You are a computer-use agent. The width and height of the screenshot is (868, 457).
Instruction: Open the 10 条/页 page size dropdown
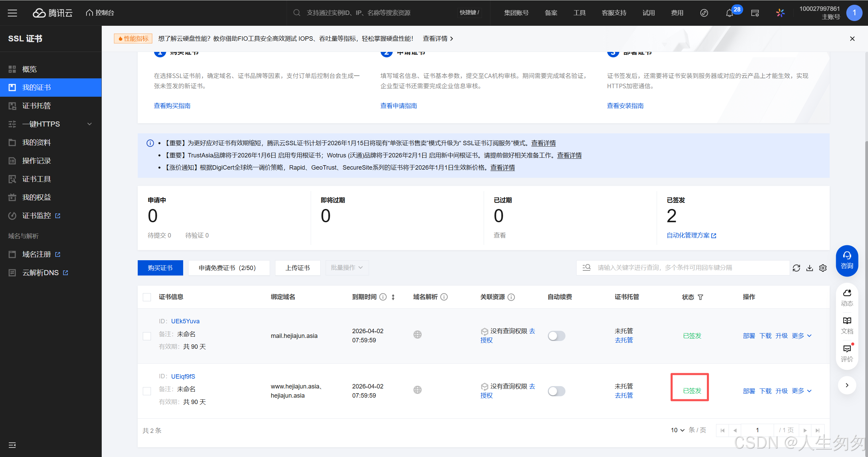(677, 430)
